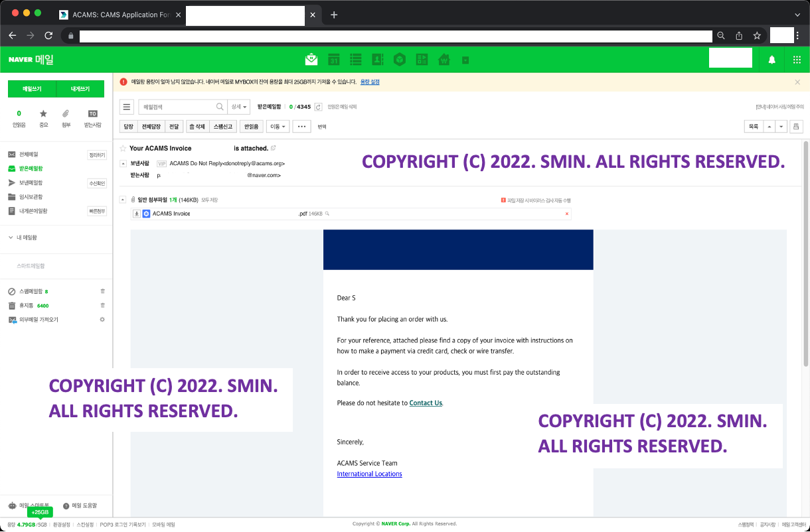Remove attachment with the red x
The width and height of the screenshot is (810, 532).
coord(567,214)
